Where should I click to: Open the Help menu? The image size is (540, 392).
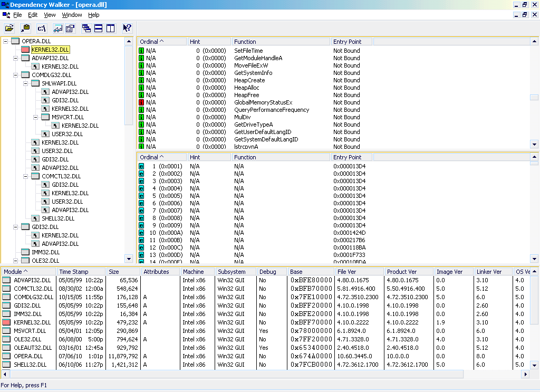coord(94,15)
